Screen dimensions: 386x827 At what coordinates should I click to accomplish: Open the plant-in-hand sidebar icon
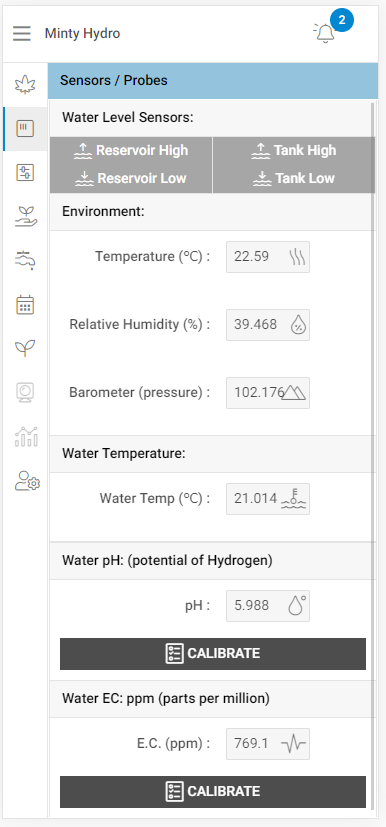25,217
